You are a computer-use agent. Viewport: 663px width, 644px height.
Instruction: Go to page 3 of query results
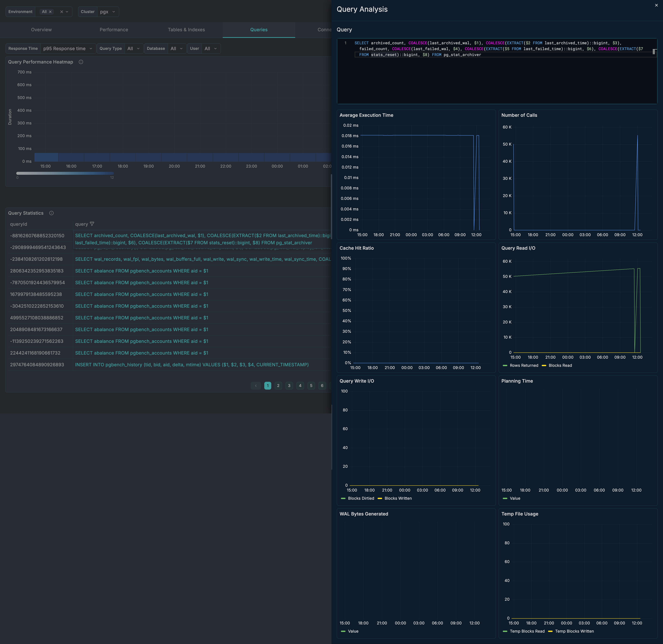coord(289,386)
